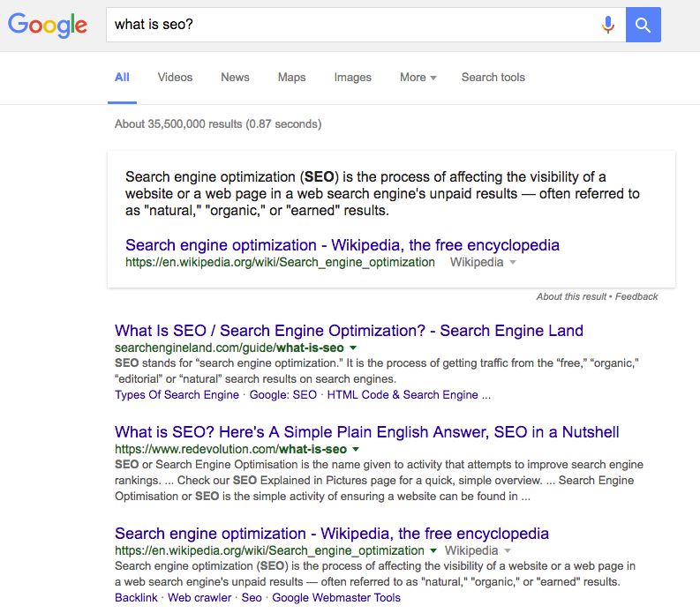Open the News tab
Screen dimensions: 700x613
[x=235, y=78]
